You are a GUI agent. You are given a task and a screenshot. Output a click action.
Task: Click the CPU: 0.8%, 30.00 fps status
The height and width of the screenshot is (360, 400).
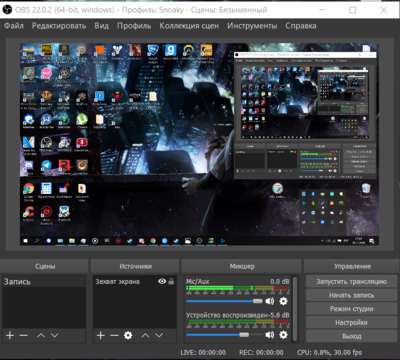(329, 352)
